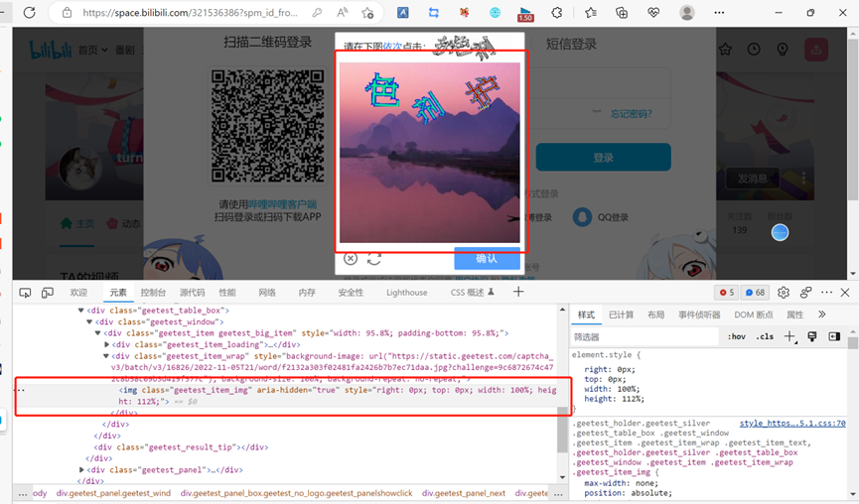This screenshot has height=504, width=859.
Task: Open the Extensions puzzle icon
Action: [556, 12]
